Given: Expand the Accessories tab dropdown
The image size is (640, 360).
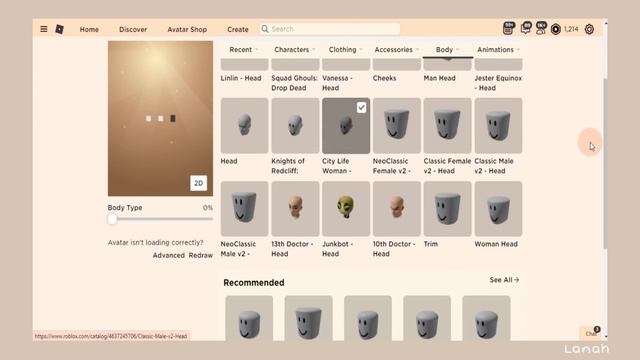Looking at the screenshot, I should [x=397, y=49].
